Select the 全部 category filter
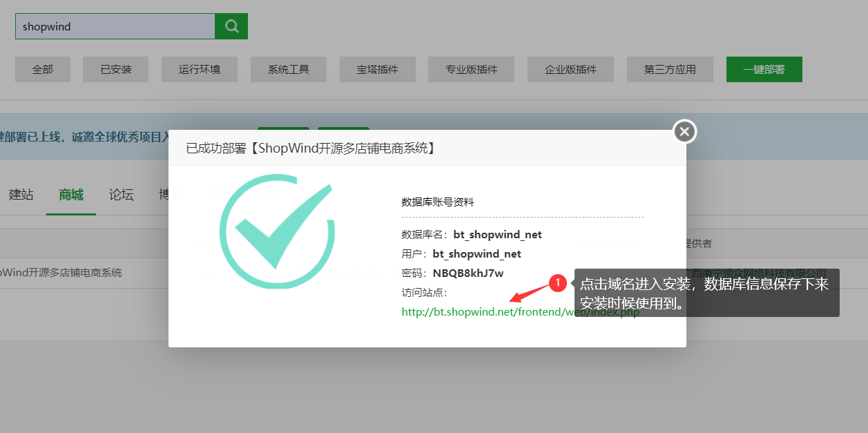Screen dimensions: 868x433 coord(42,69)
